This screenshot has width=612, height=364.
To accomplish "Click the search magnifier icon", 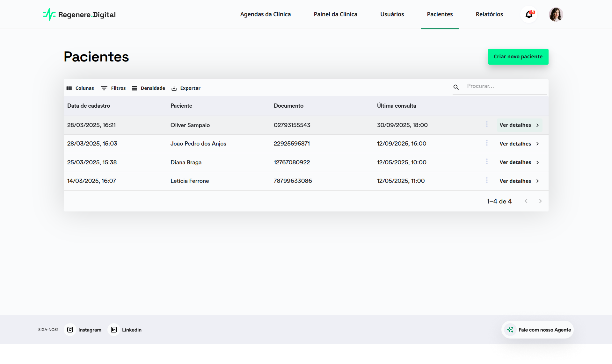I will [x=456, y=87].
